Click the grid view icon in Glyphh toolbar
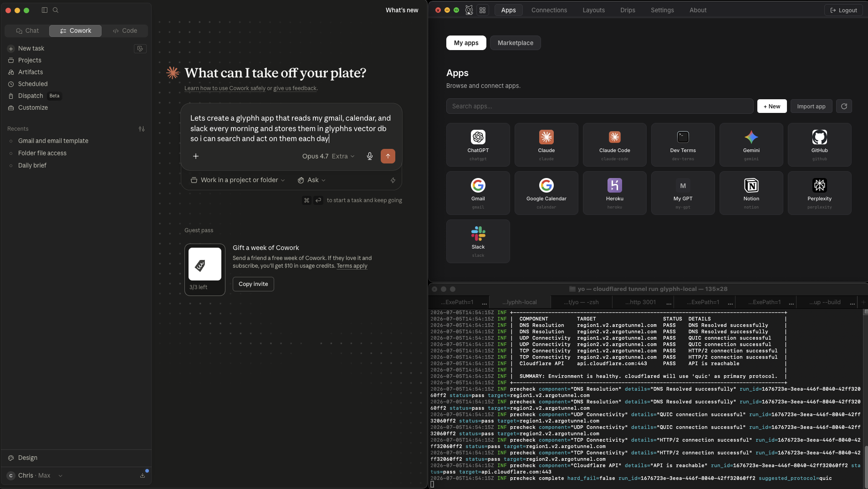868x489 pixels. (x=483, y=10)
